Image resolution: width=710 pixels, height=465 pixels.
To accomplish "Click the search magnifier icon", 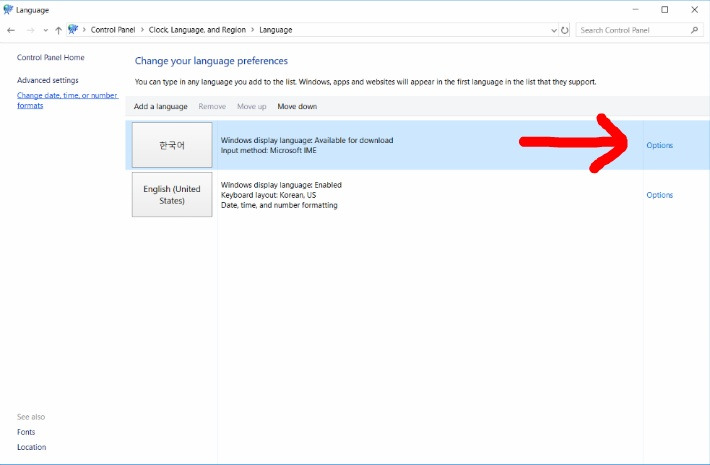I will pyautogui.click(x=694, y=30).
